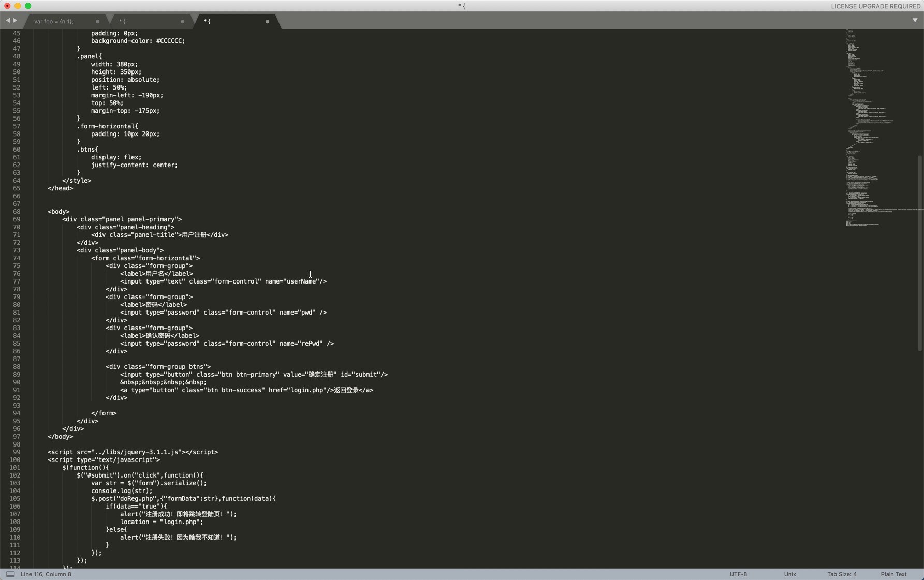This screenshot has width=924, height=580.
Task: Click the '<label>密码</label>' line
Action: click(153, 305)
